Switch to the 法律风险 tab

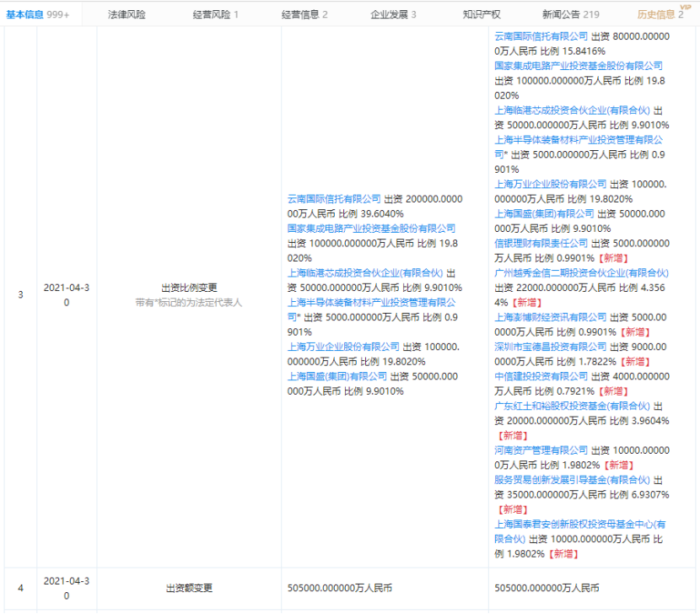127,14
